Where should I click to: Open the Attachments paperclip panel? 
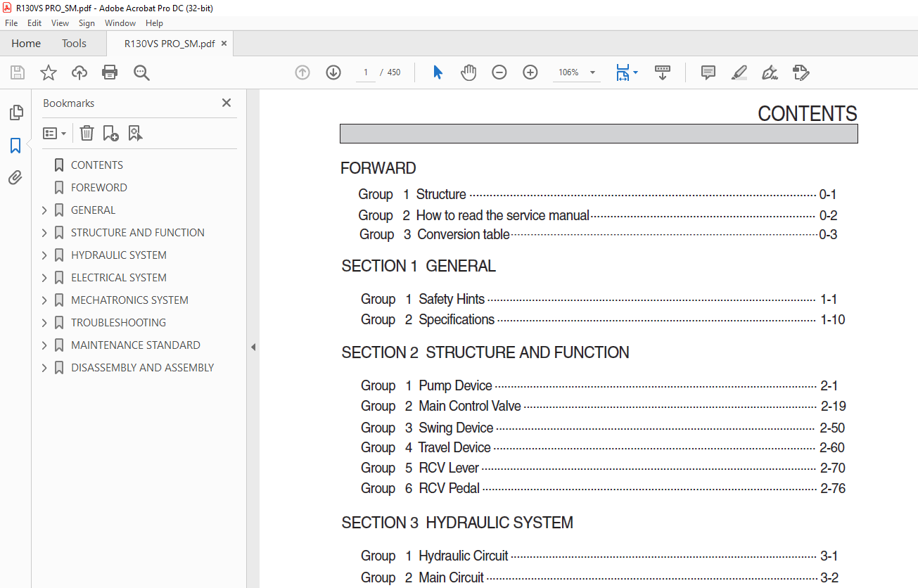(15, 178)
